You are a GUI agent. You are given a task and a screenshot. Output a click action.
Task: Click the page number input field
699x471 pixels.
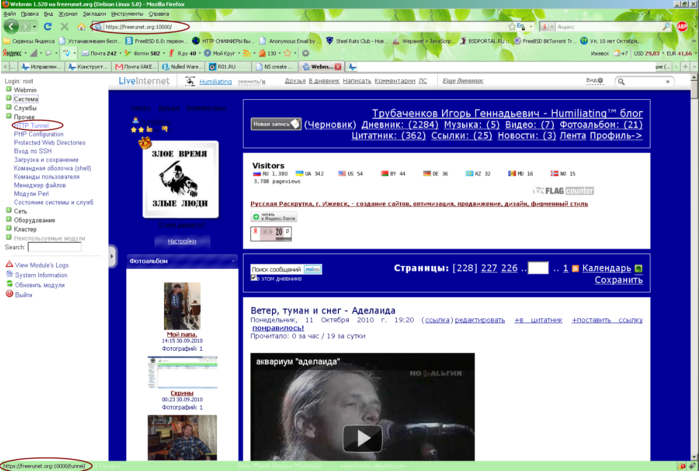coord(538,268)
